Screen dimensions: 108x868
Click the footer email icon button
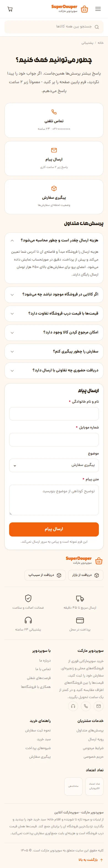coord(99,706)
